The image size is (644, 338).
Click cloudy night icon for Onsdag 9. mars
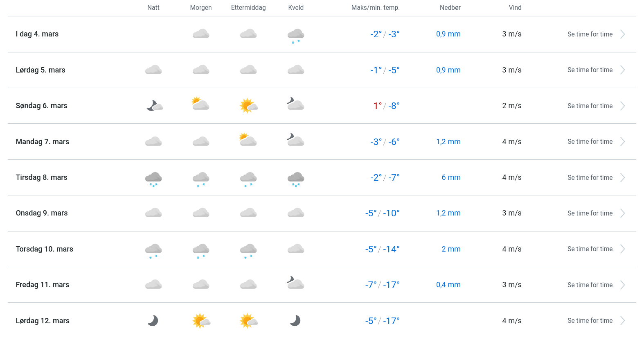click(153, 213)
